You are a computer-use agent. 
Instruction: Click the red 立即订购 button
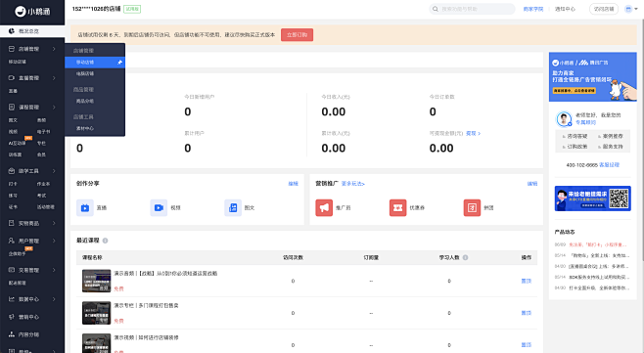pos(297,35)
